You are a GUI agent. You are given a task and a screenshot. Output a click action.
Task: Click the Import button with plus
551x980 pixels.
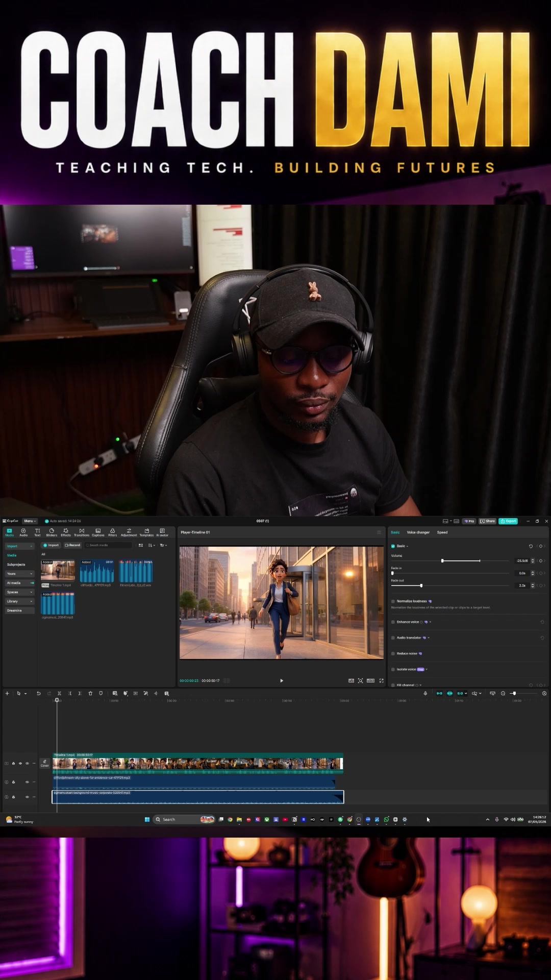click(51, 546)
